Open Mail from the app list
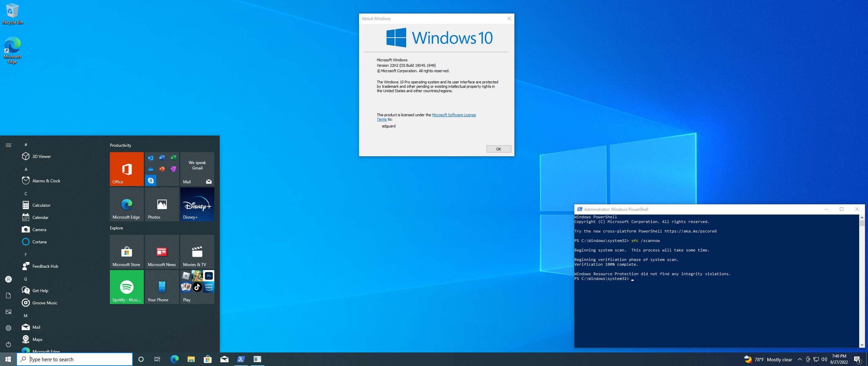This screenshot has height=366, width=868. click(x=61, y=327)
